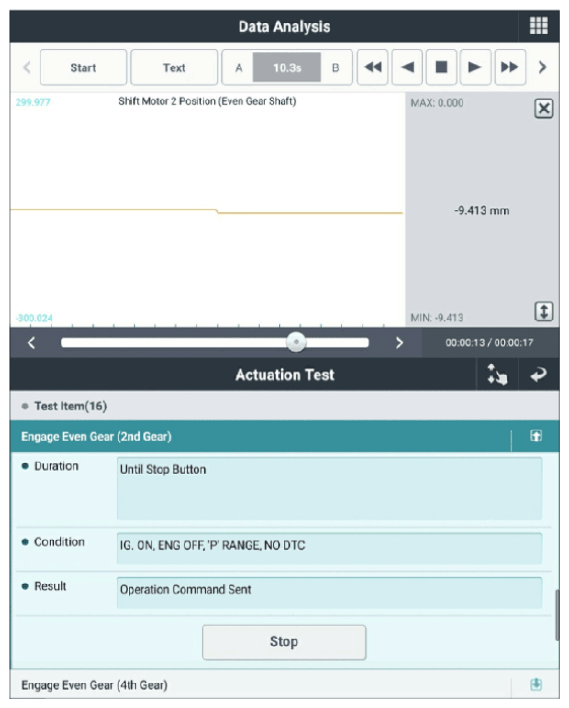
Task: Click the Start button
Action: (83, 67)
